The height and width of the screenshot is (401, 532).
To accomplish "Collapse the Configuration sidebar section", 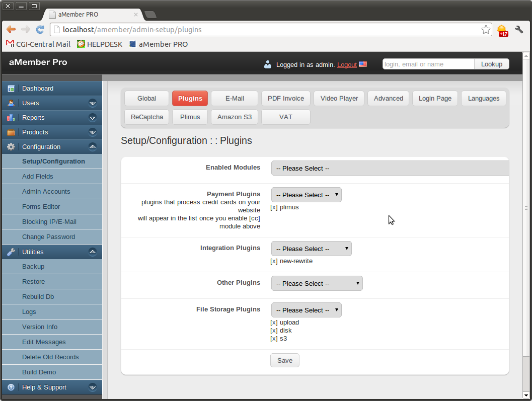I will pos(92,147).
